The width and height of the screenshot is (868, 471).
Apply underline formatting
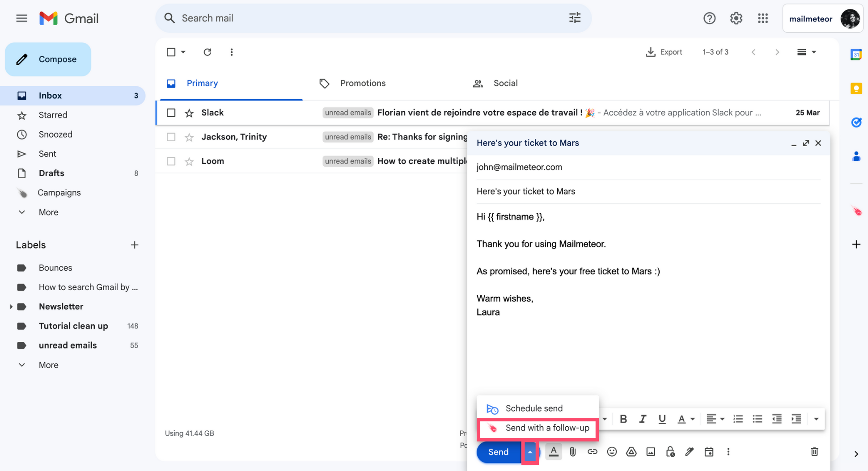point(662,419)
